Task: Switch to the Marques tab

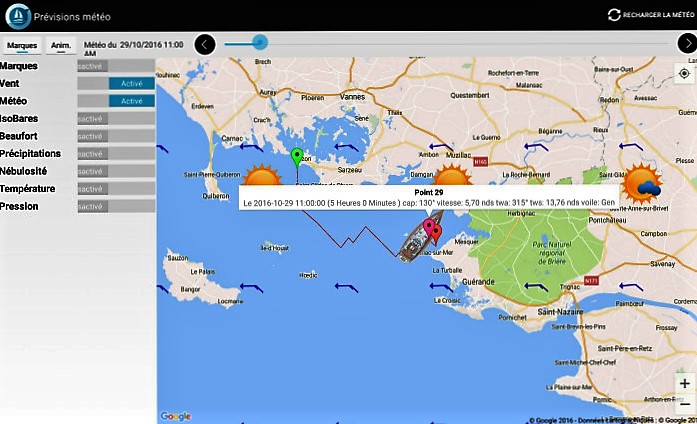Action: pos(22,45)
